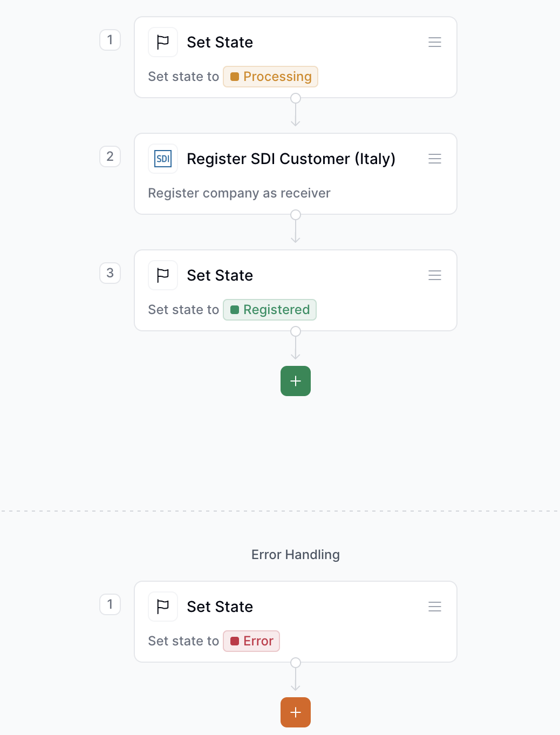Open the hamburger menu on the Error state step
The width and height of the screenshot is (560, 735).
[x=434, y=606]
